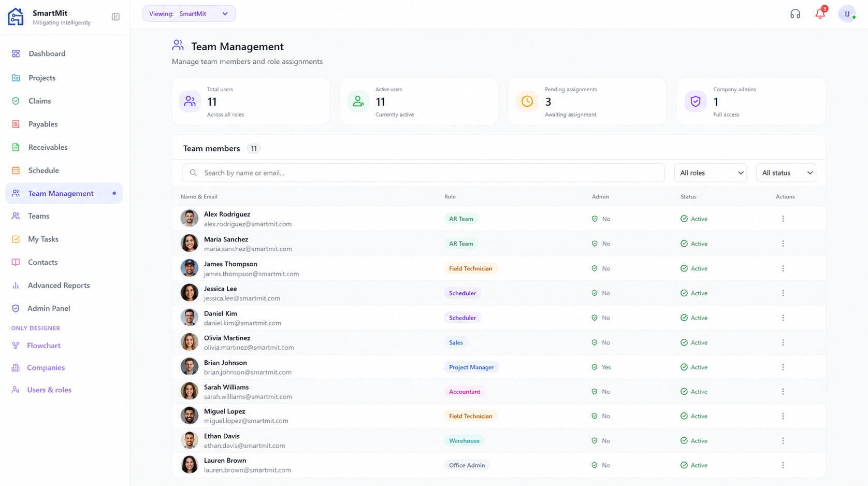868x486 pixels.
Task: Click the Status column header
Action: [688, 197]
